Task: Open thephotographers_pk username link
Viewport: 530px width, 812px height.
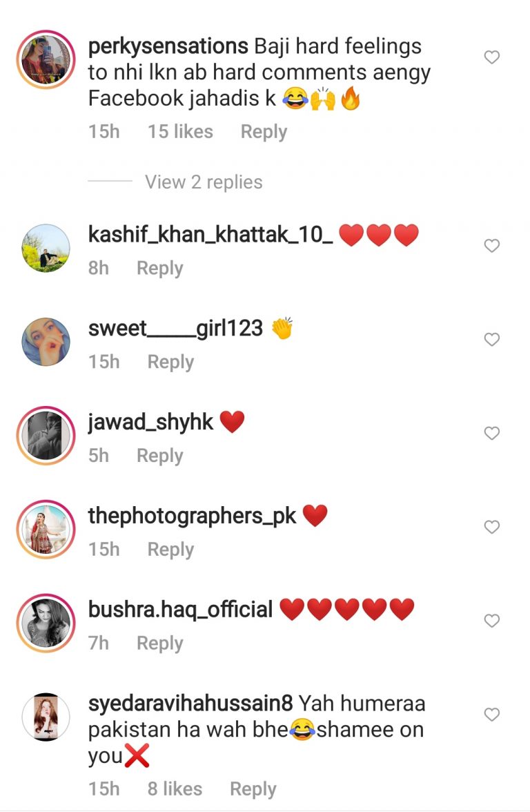Action: [x=192, y=516]
